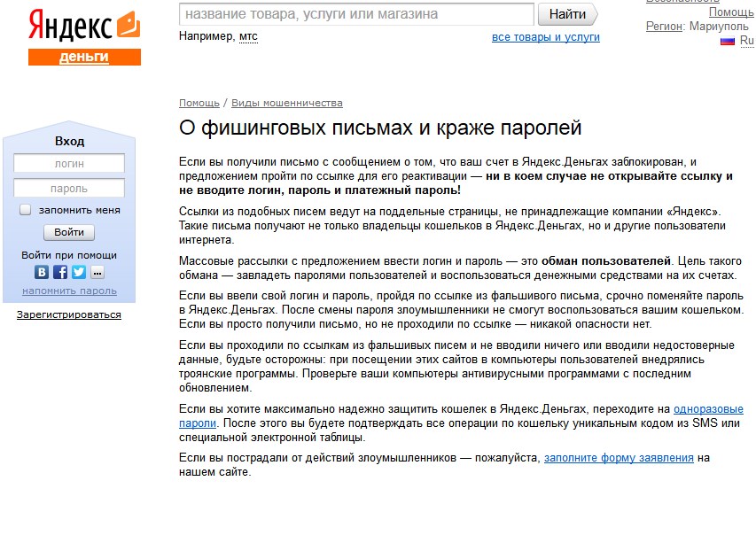Image resolution: width=756 pixels, height=543 pixels.
Task: Open "Зарегистрироваться" registration link
Action: click(69, 314)
